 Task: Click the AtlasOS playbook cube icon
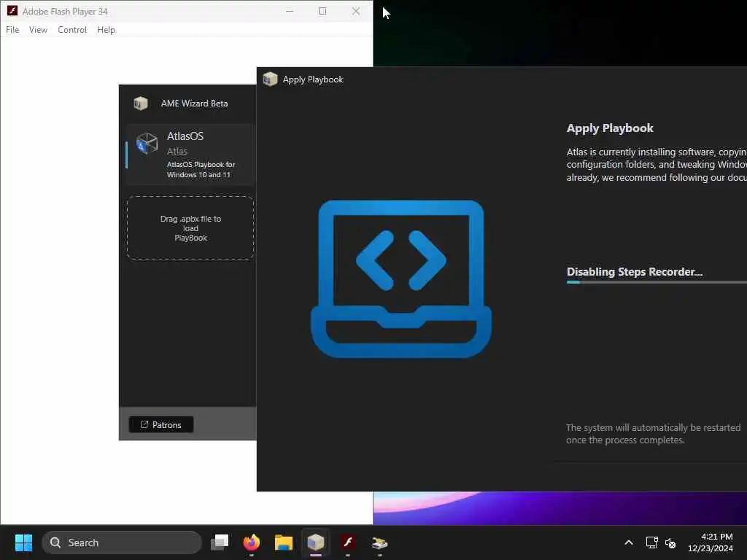pyautogui.click(x=147, y=144)
